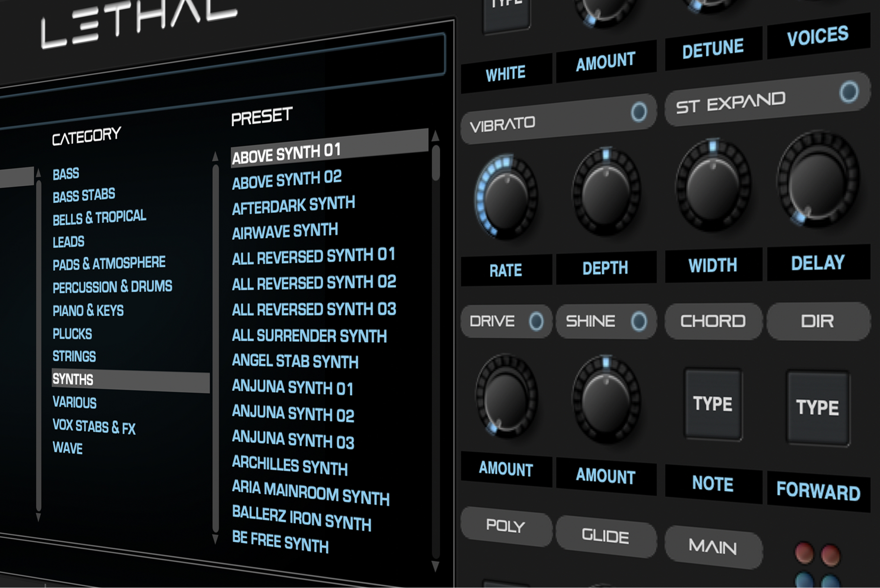The width and height of the screenshot is (880, 588).
Task: Click the Main button
Action: pyautogui.click(x=713, y=546)
